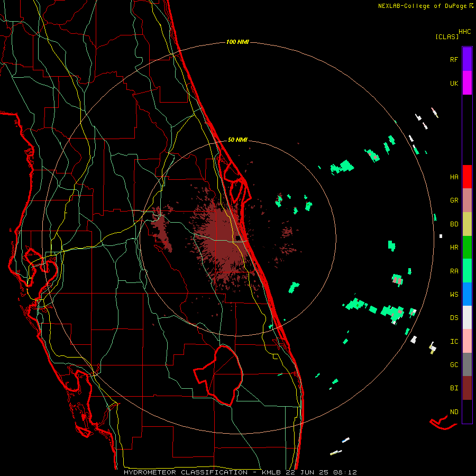Click the GC gray legend swatch
This screenshot has width=476, height=476.
pyautogui.click(x=467, y=364)
